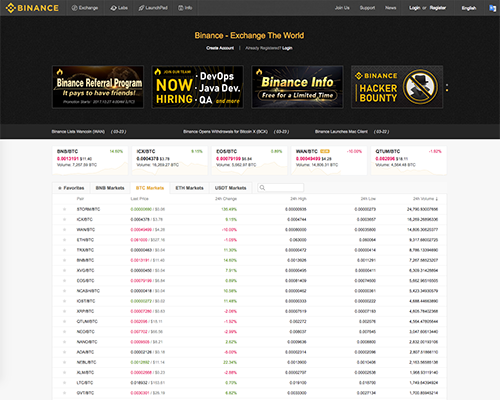Image resolution: width=500 pixels, height=400 pixels.
Task: Open LaunchPad in the top navigation
Action: click(153, 8)
